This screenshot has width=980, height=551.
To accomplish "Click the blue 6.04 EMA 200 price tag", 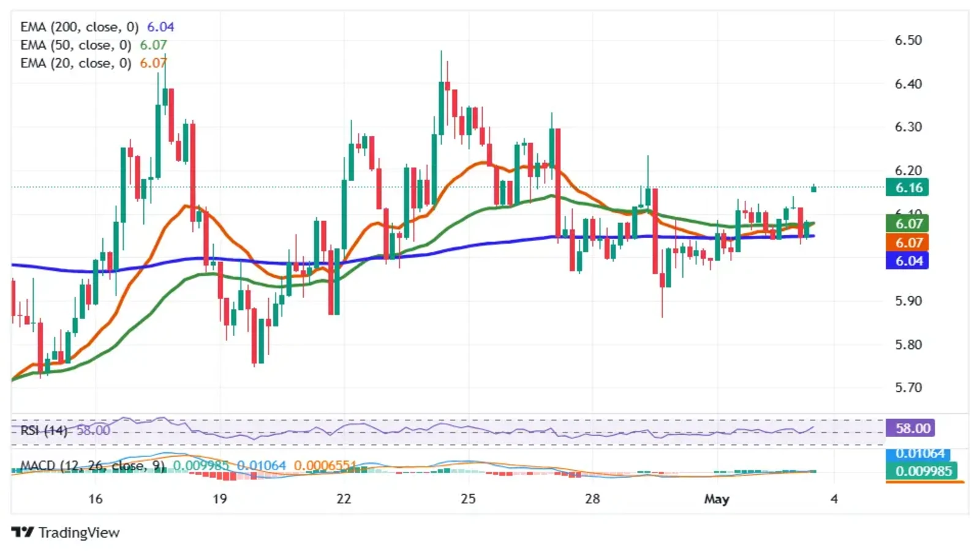I will 907,261.
